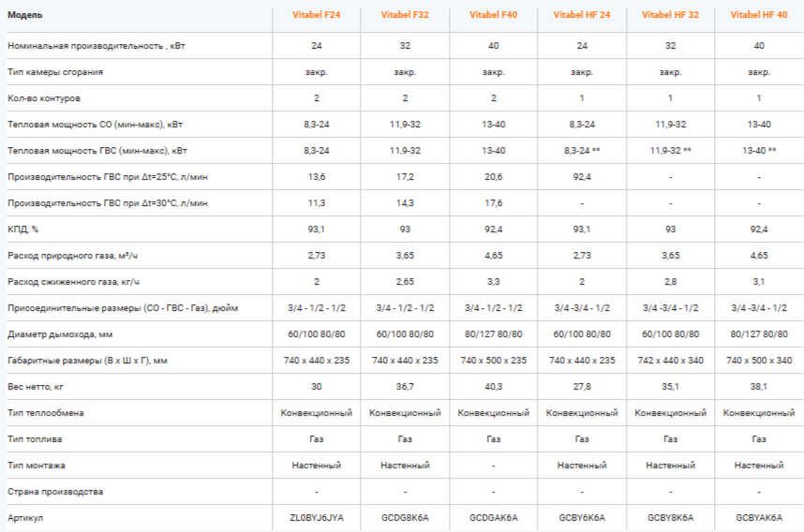Click flue diameter '80/127 80/80' for F40
The width and height of the screenshot is (804, 532).
tap(493, 334)
